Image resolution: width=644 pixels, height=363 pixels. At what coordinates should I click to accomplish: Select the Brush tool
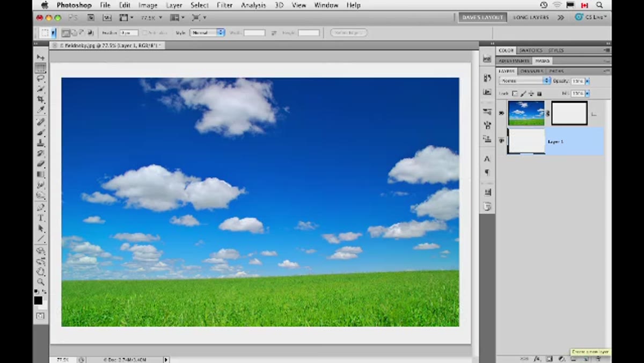(41, 133)
